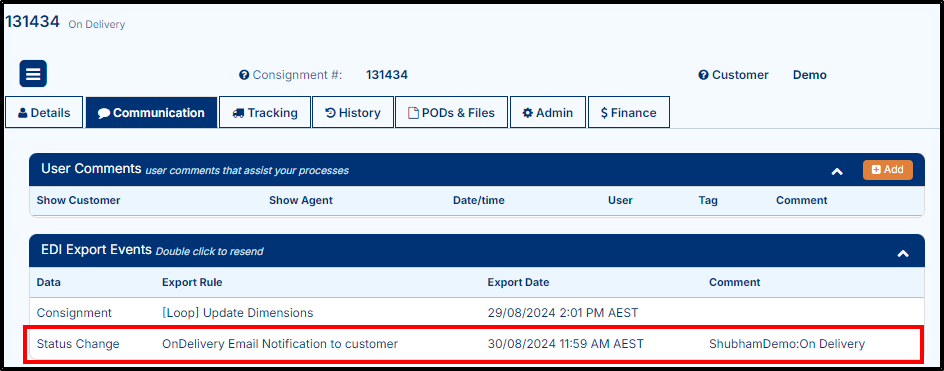Collapse the EDI Export Events panel

(x=903, y=254)
